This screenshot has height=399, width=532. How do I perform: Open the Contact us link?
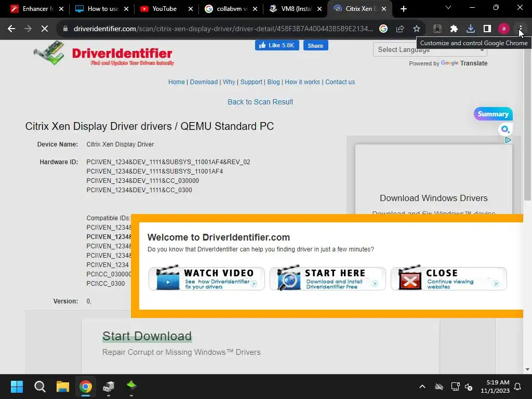pyautogui.click(x=340, y=82)
